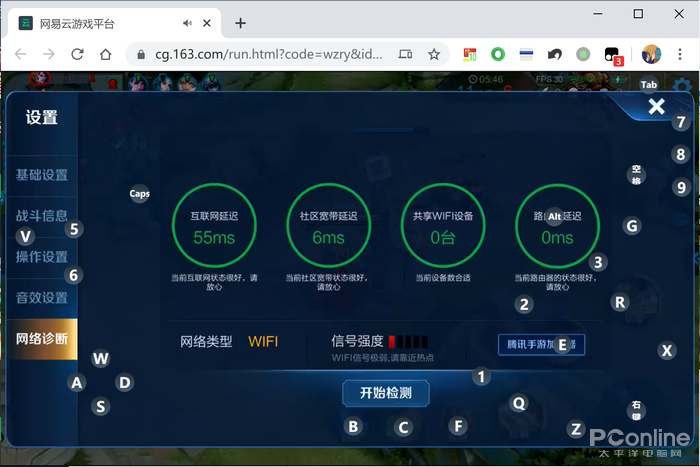The height and width of the screenshot is (467, 700).
Task: Tap the number 1 key overlay
Action: (x=481, y=377)
